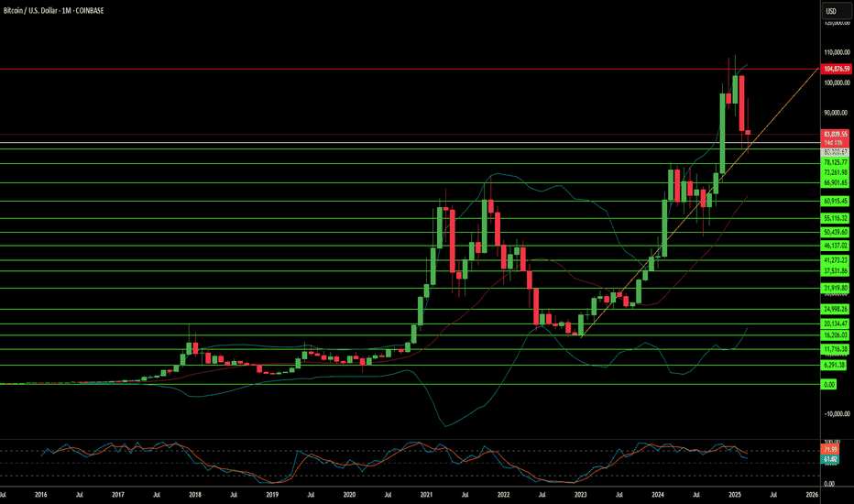Screen dimensions: 854x504
Task: Click the 110,000.00 price axis tick
Action: (838, 52)
